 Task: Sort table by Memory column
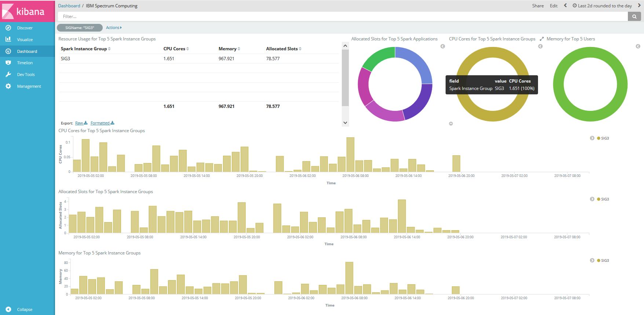click(x=229, y=49)
